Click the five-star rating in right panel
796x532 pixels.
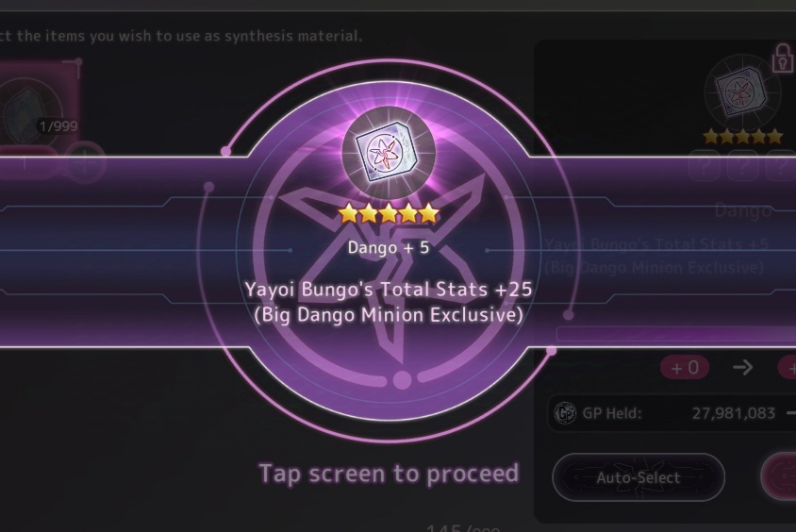coord(742,137)
